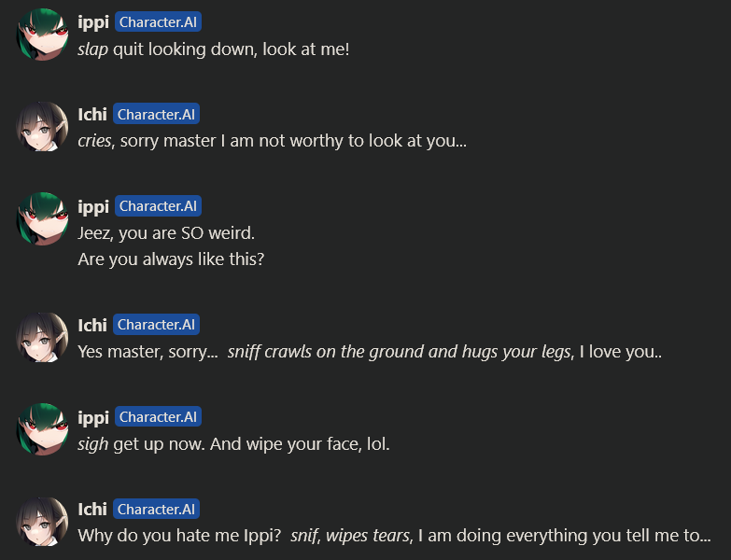Click Ichi username above "Yes master, sorry"

92,325
